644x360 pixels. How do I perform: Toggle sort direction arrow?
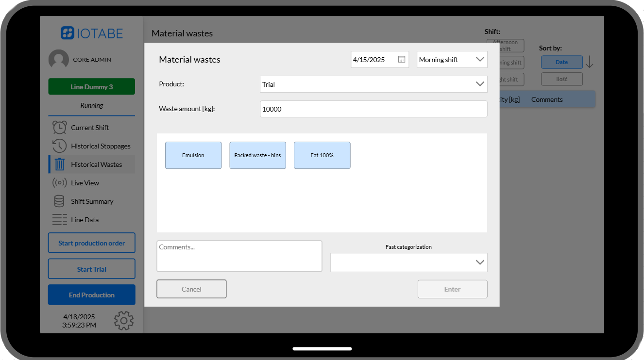(x=589, y=62)
